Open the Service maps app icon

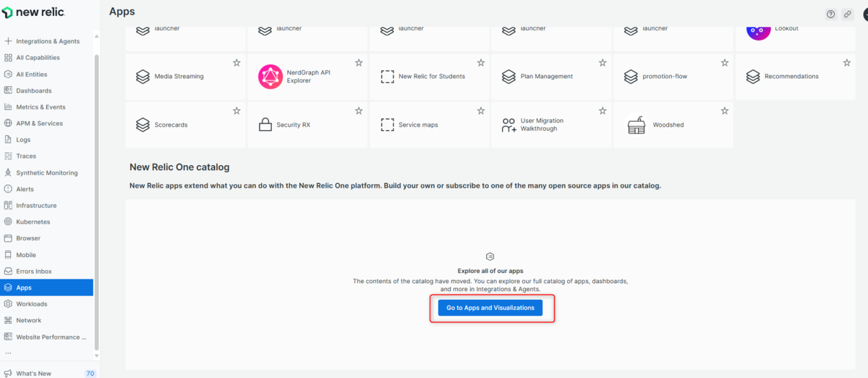click(387, 125)
